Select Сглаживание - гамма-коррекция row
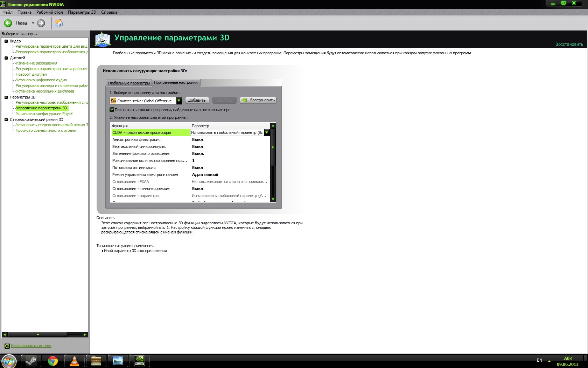The image size is (588, 368). (x=190, y=189)
